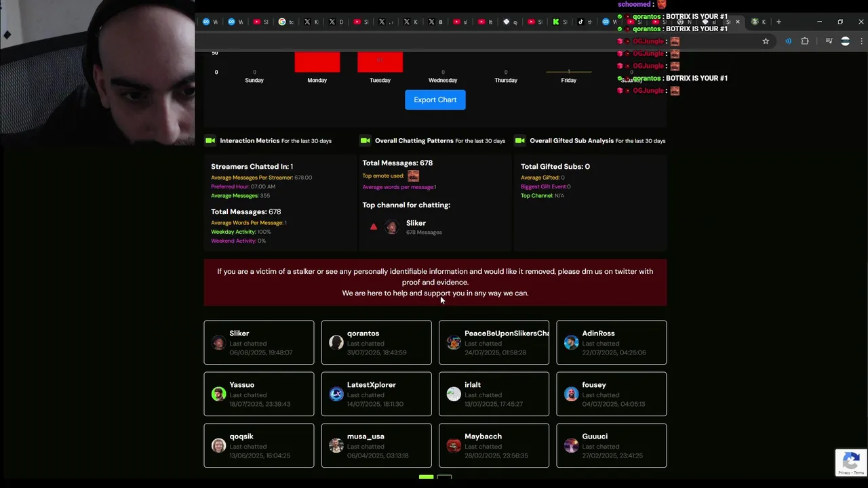Click the reCAPTCHA badge
Screen dimensions: 868x488
coord(851,462)
